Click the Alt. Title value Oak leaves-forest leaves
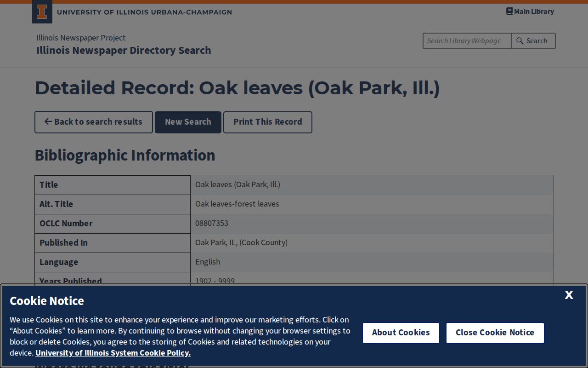Viewport: 588px width, 368px height. (x=237, y=204)
